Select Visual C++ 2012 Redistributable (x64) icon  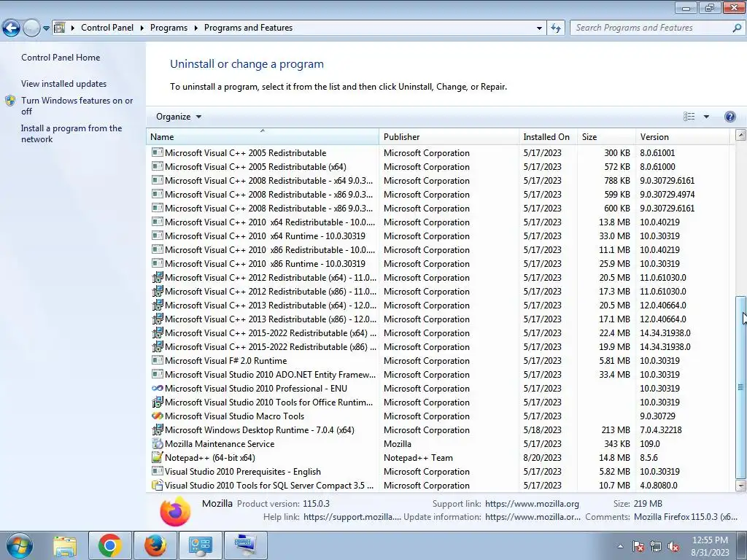point(158,277)
